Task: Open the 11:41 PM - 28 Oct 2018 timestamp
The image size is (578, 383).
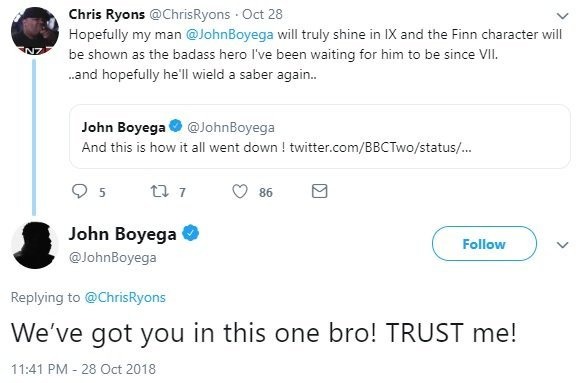Action: [x=83, y=369]
